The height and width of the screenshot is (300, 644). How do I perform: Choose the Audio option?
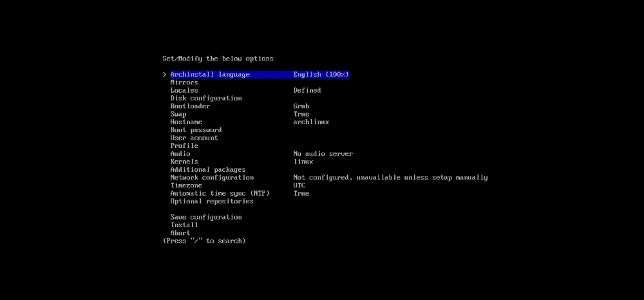(180, 153)
